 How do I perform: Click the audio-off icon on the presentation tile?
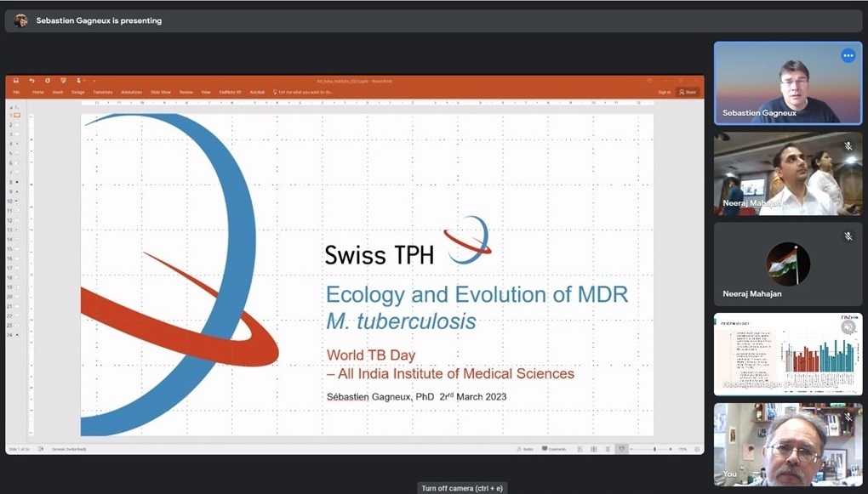tap(848, 327)
